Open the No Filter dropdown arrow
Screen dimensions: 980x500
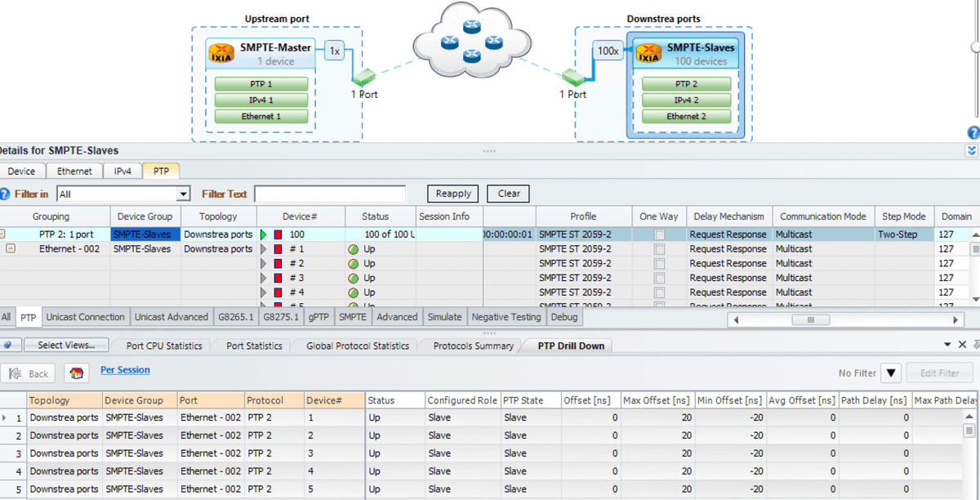click(892, 373)
